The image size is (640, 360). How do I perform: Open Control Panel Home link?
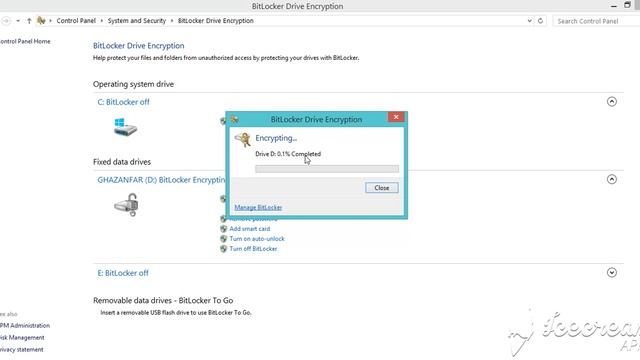point(25,41)
